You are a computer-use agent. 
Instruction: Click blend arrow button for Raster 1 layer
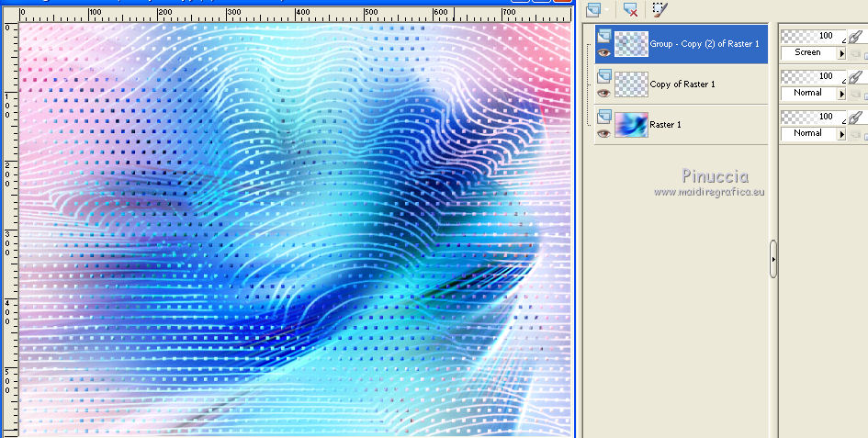click(842, 134)
